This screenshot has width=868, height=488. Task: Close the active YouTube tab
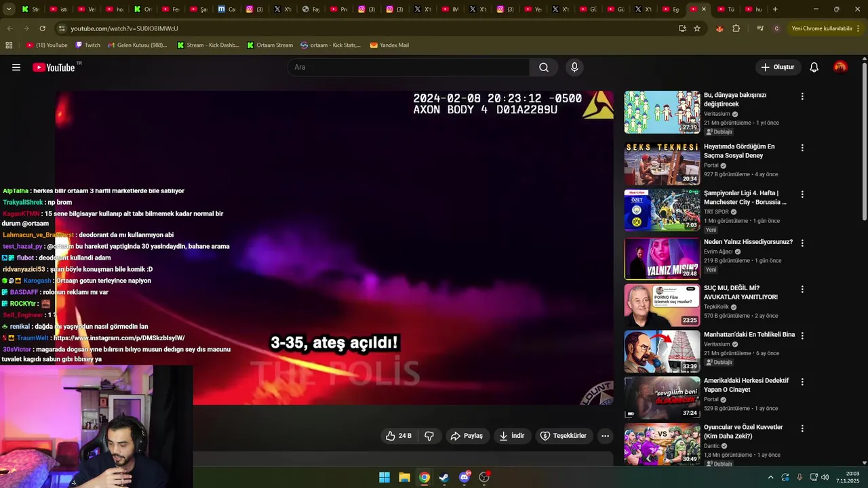704,9
